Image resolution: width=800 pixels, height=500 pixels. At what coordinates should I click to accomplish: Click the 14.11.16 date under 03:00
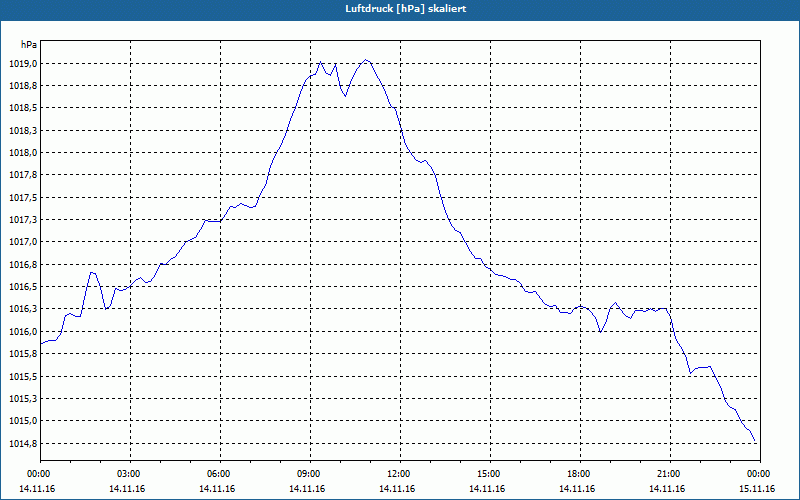127,489
